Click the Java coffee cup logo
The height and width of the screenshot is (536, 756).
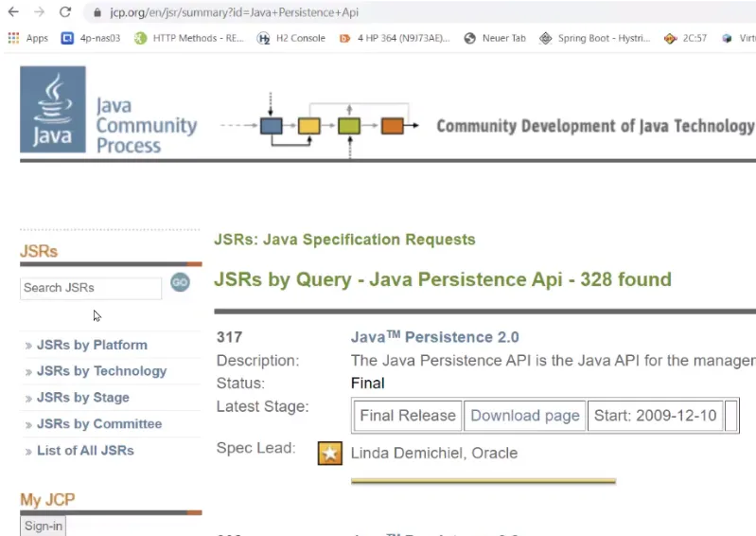tap(53, 110)
